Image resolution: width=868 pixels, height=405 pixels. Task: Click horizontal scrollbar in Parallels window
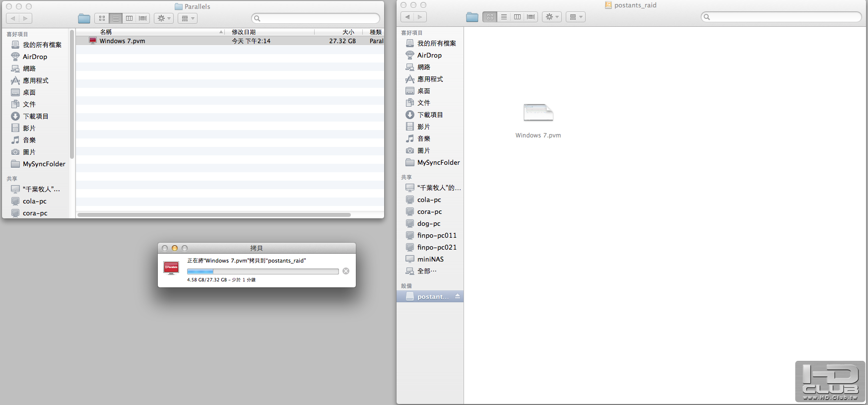pos(214,215)
